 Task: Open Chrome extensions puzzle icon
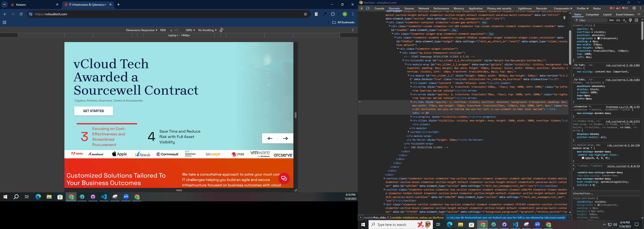[333, 14]
